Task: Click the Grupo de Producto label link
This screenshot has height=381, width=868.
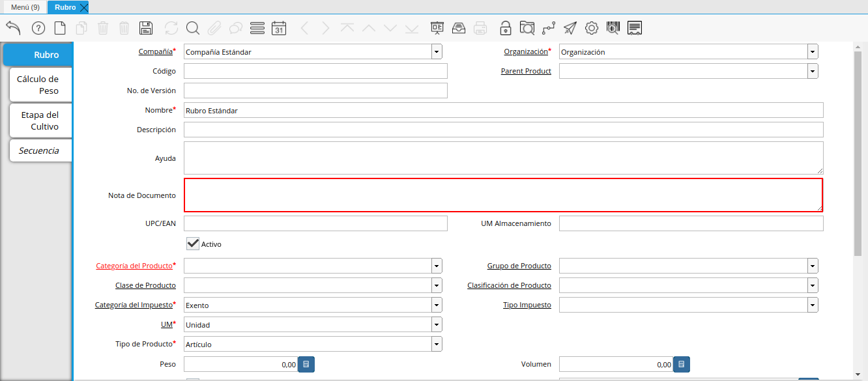Action: [519, 266]
